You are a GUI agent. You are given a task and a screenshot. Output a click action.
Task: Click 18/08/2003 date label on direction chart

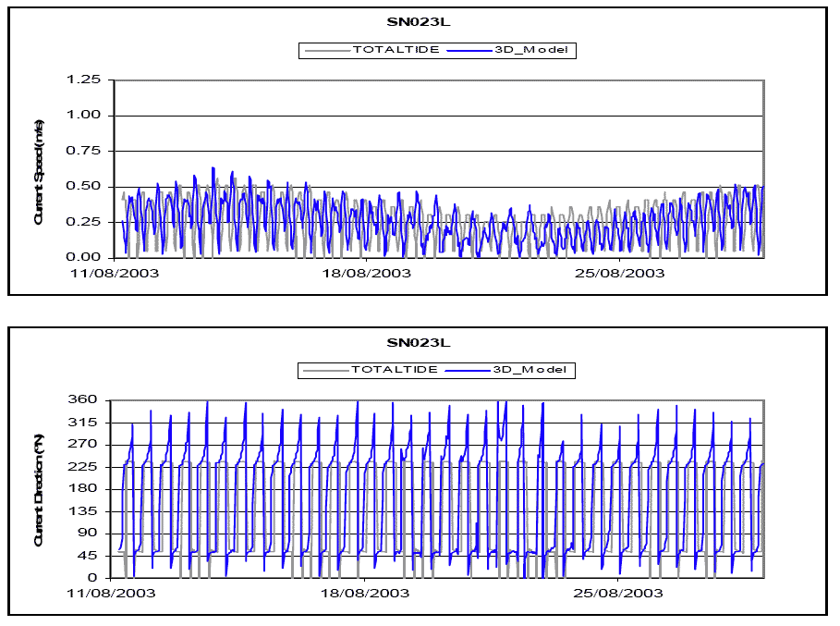coord(367,594)
